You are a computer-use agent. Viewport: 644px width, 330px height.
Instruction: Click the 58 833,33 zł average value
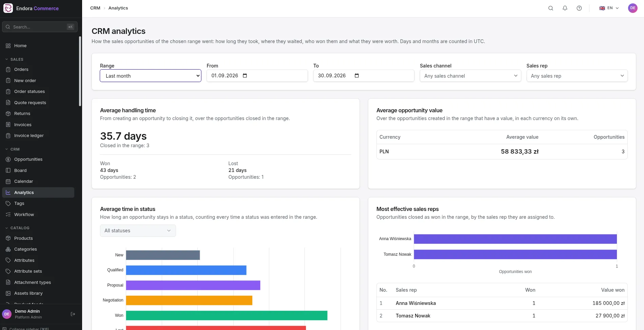520,152
